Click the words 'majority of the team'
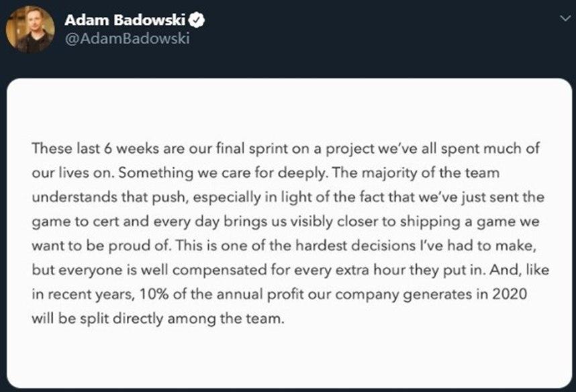The height and width of the screenshot is (392, 576). 430,173
